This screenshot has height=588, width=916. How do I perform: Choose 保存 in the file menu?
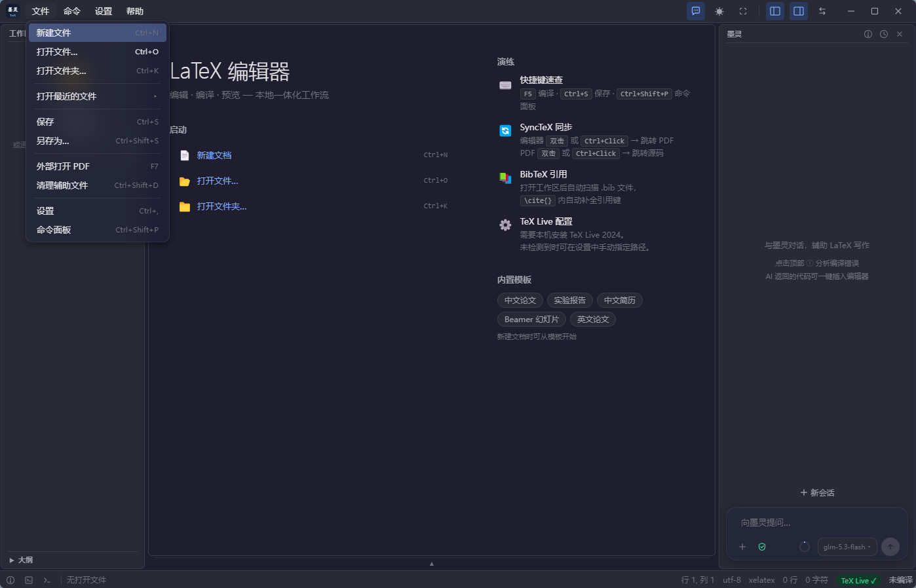coord(98,122)
